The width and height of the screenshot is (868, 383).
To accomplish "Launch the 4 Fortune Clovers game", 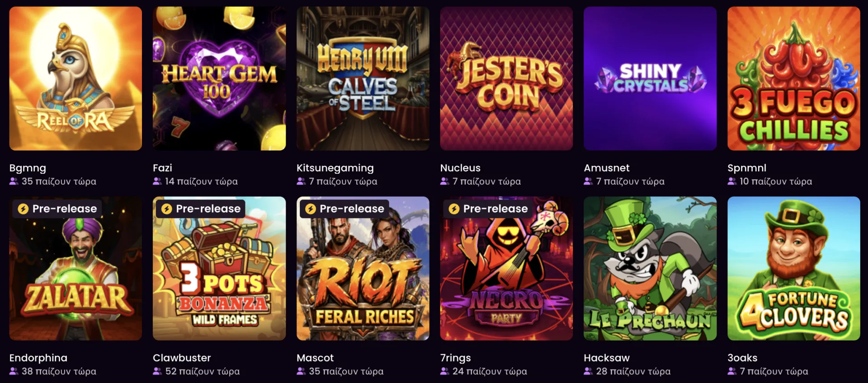I will [794, 268].
